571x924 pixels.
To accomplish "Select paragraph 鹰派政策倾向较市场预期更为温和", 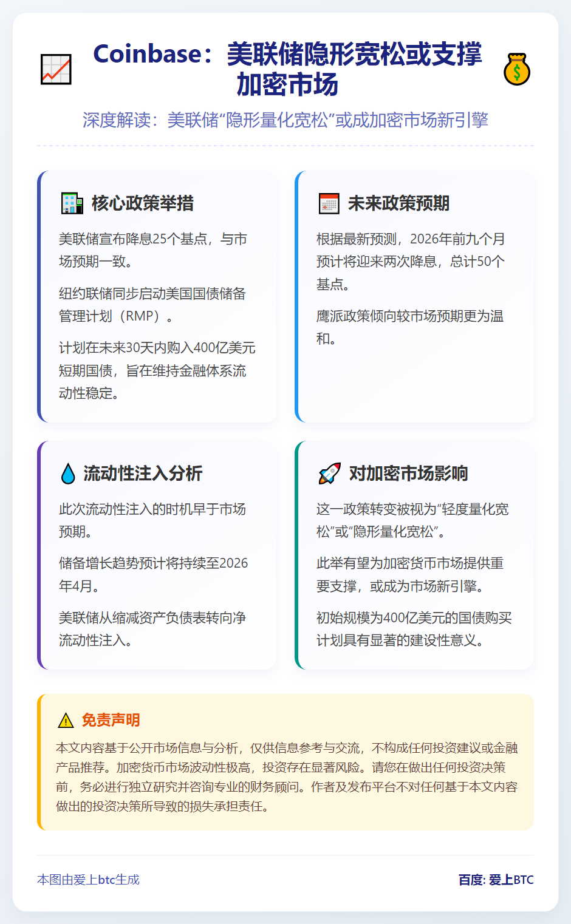I will (x=410, y=327).
